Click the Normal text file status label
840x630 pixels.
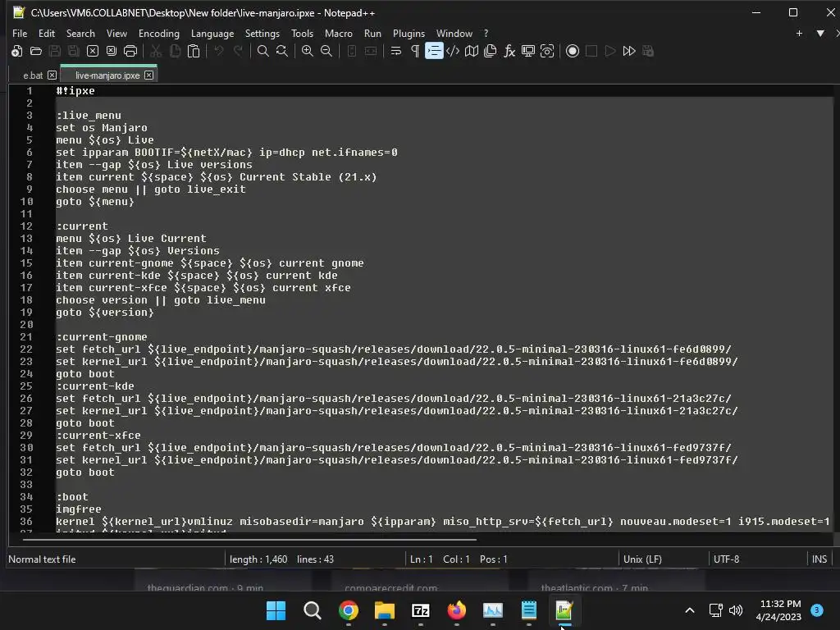tap(42, 559)
